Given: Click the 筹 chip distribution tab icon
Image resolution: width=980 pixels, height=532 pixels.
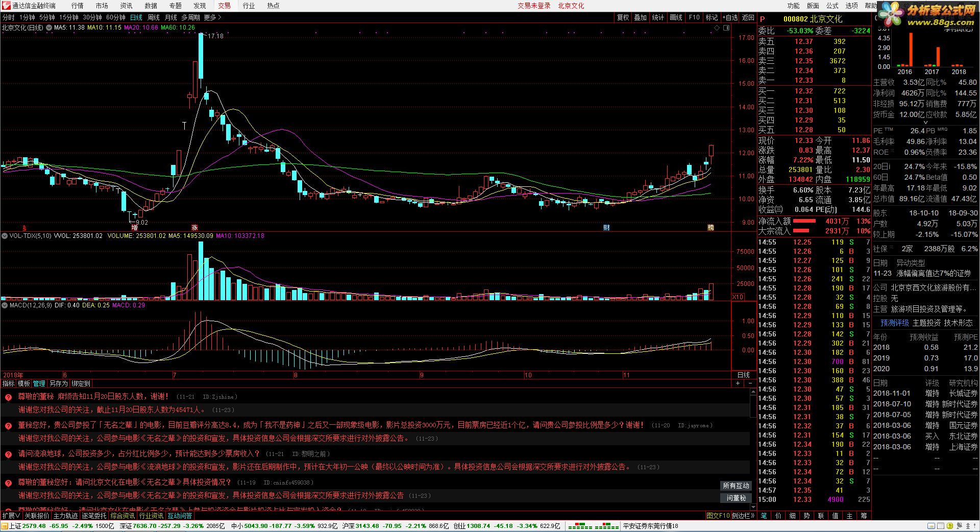Looking at the screenshot, I should pyautogui.click(x=864, y=516).
